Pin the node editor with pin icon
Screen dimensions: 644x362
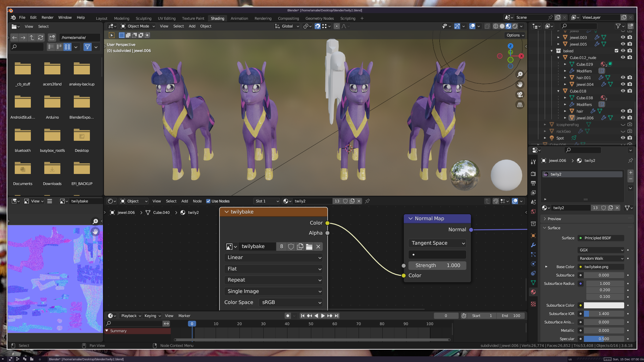(367, 201)
